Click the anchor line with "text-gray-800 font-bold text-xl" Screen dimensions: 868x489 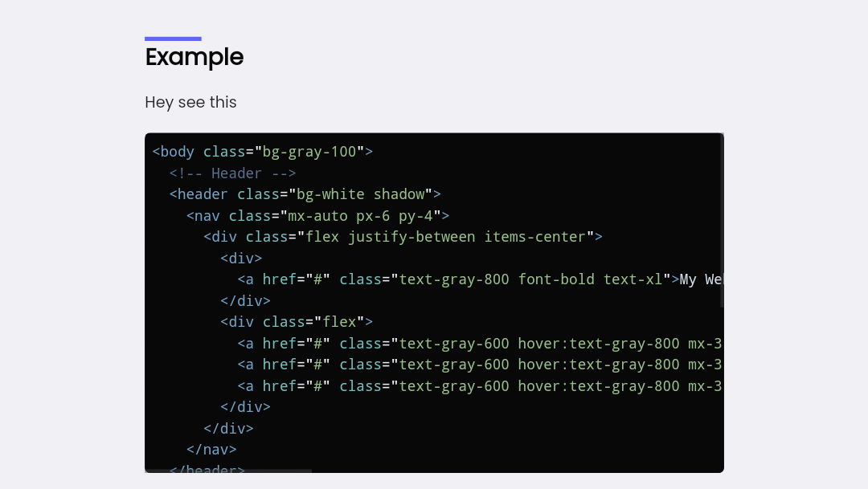(454, 279)
